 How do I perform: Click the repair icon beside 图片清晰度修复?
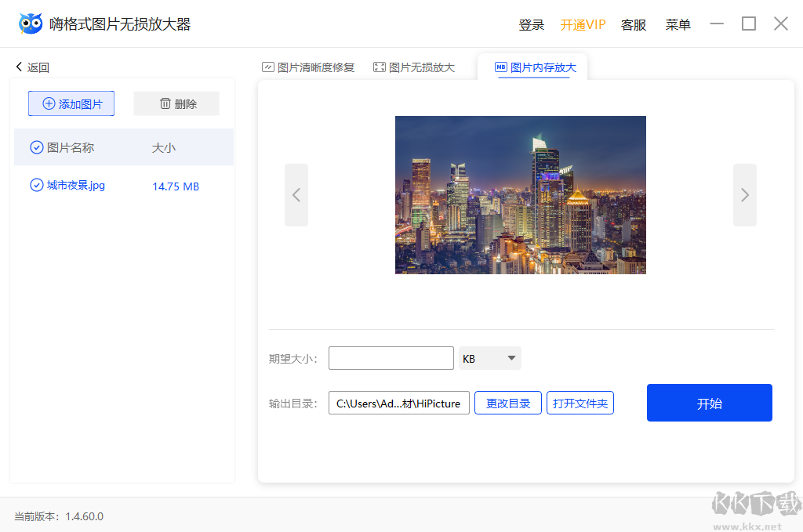267,67
